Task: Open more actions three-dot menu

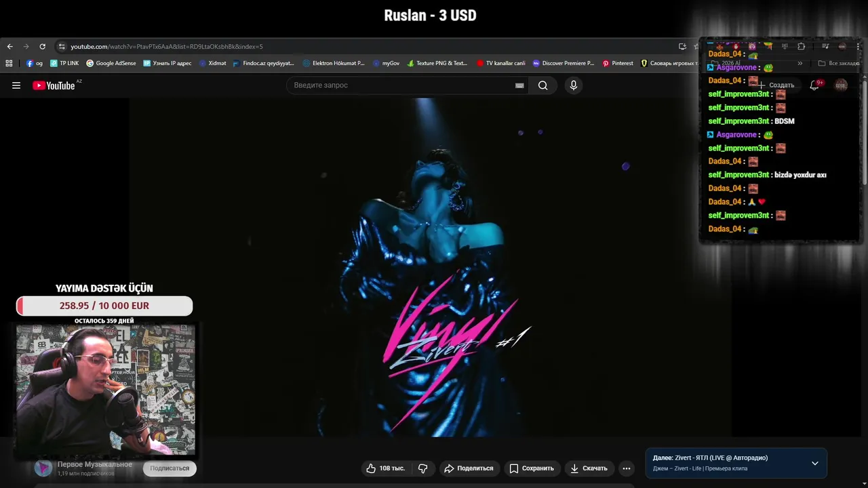Action: pyautogui.click(x=627, y=468)
